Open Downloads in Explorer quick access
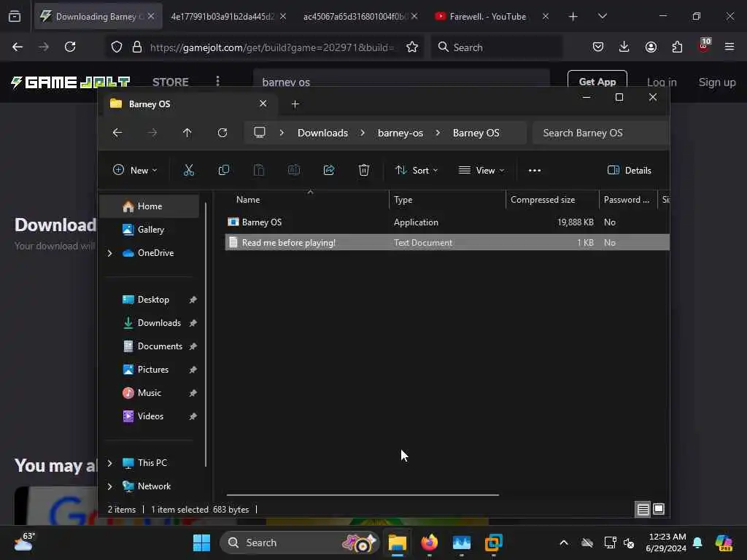This screenshot has width=747, height=560. [x=150, y=323]
